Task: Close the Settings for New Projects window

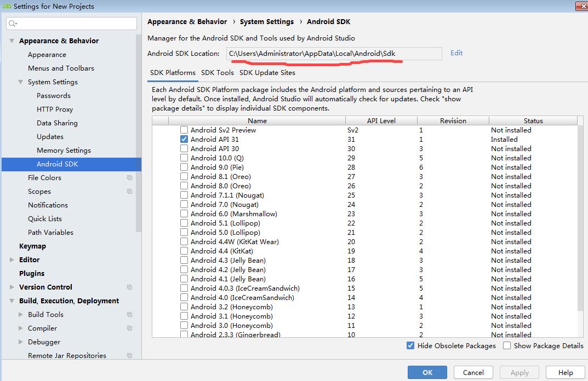Action: click(x=581, y=6)
